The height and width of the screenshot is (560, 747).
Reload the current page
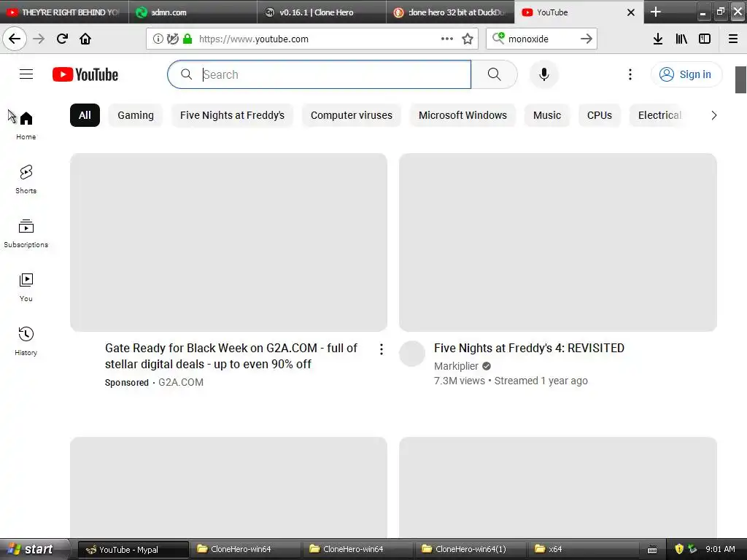tap(62, 39)
